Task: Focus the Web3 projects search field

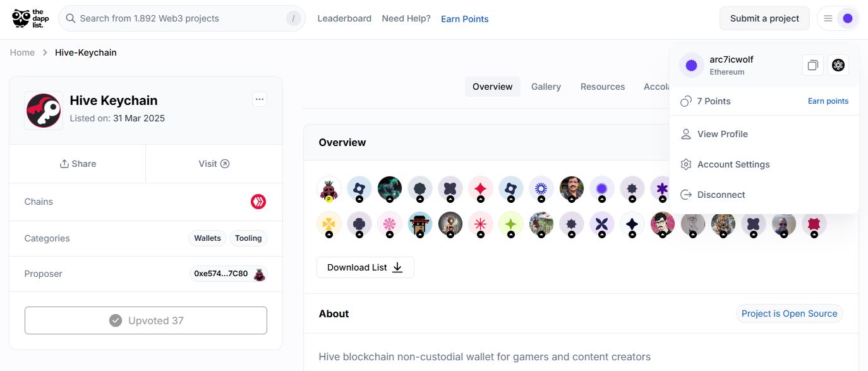Action: [x=182, y=18]
